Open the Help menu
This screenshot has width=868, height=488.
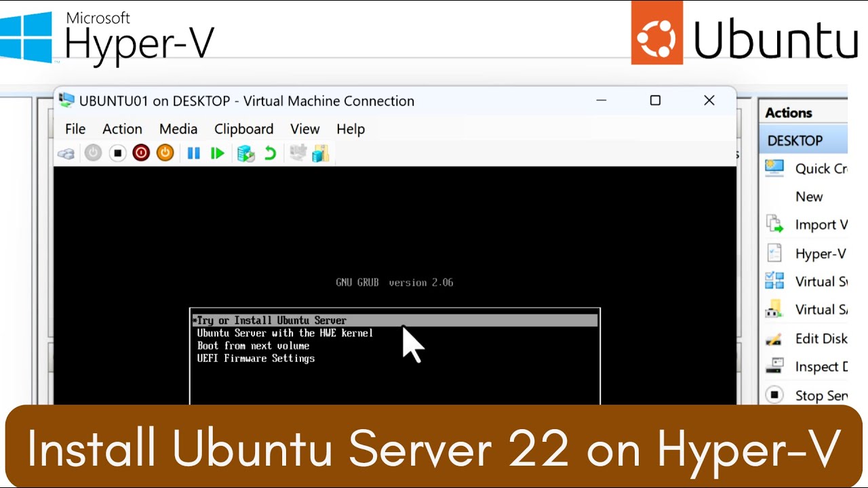[351, 129]
